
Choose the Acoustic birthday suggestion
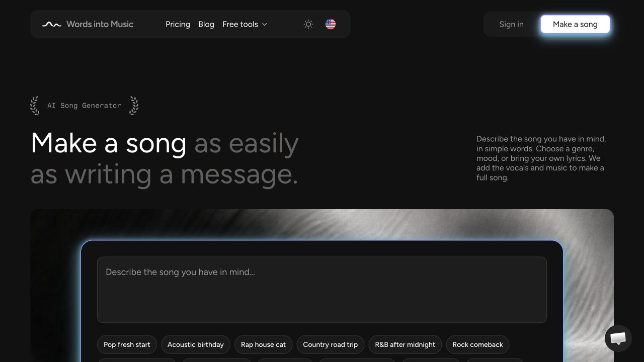pyautogui.click(x=196, y=344)
